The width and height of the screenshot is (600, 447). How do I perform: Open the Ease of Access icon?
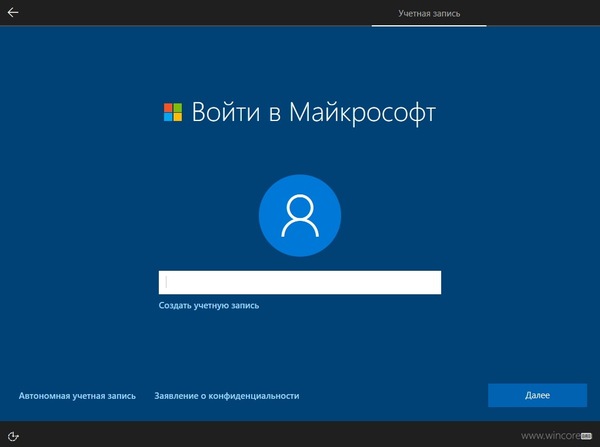pos(14,435)
